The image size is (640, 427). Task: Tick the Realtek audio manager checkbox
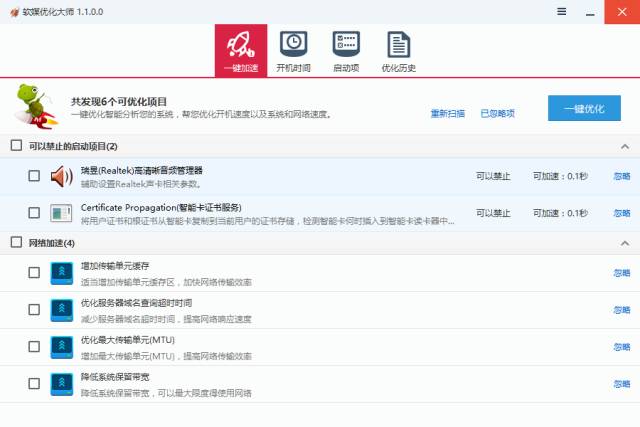pos(34,176)
